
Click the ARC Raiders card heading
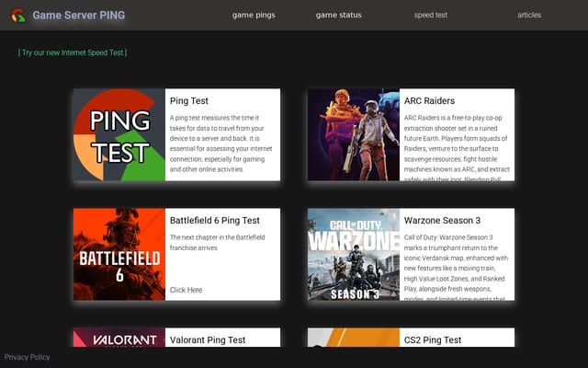(429, 100)
